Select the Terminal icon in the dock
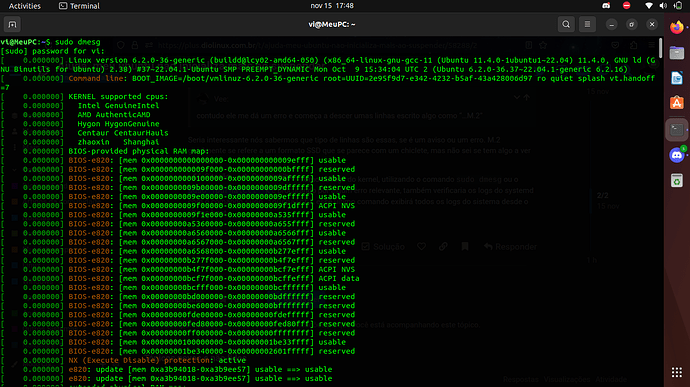 pos(677,129)
